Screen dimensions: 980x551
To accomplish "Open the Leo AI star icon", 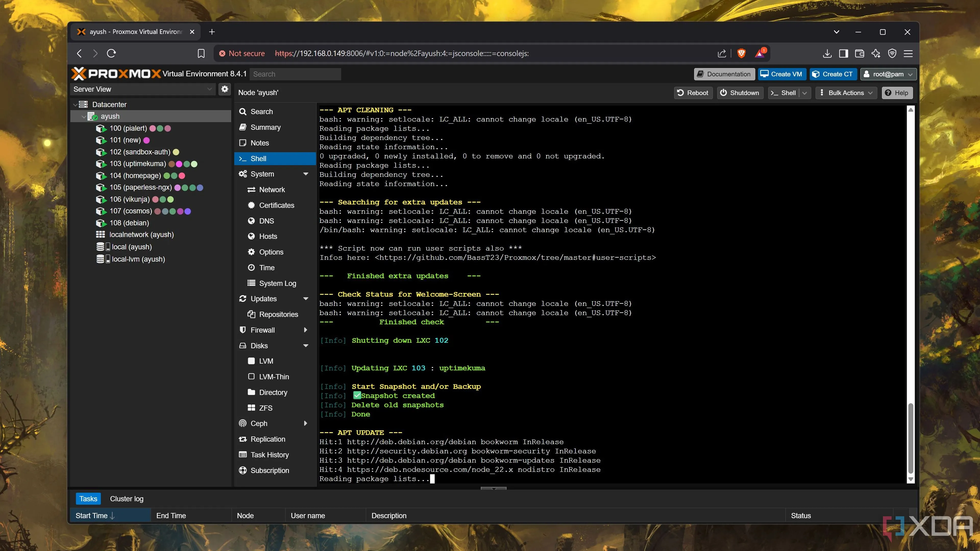I will pos(876,54).
